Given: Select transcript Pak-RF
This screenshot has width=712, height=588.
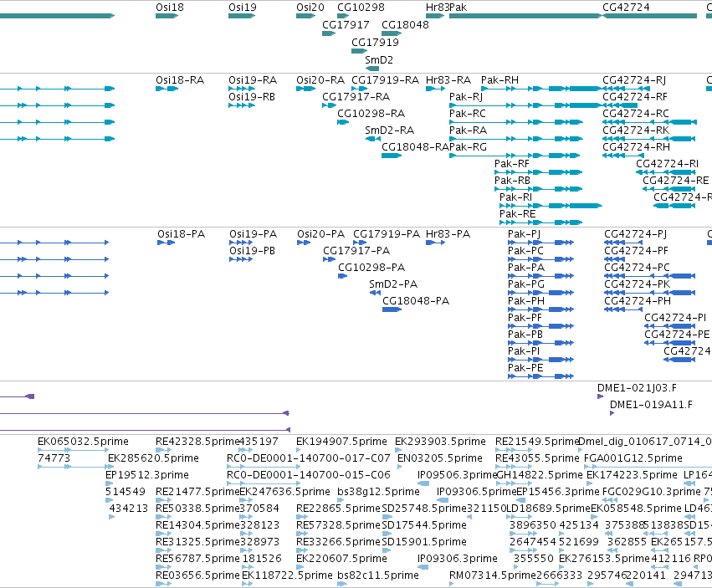Looking at the screenshot, I should [x=539, y=172].
